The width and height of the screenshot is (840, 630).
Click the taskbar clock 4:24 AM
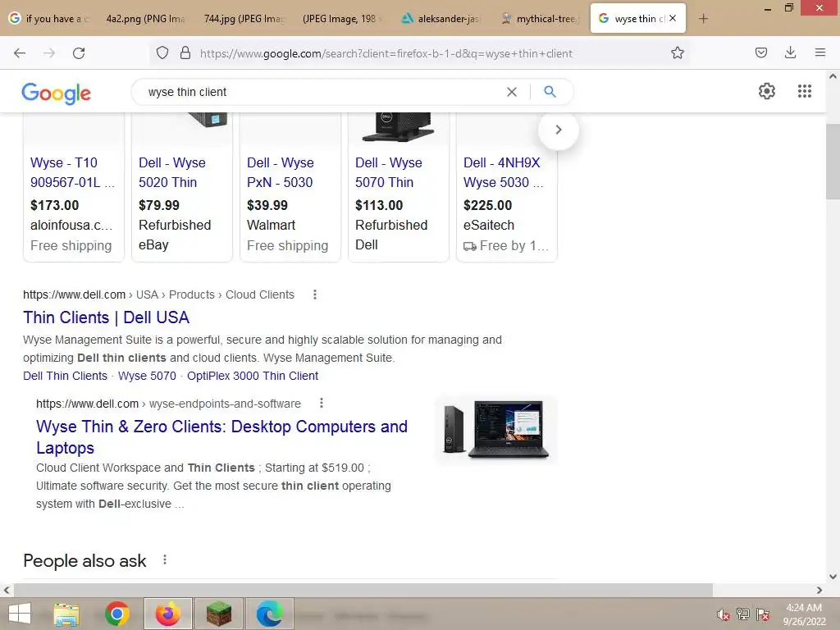(804, 608)
